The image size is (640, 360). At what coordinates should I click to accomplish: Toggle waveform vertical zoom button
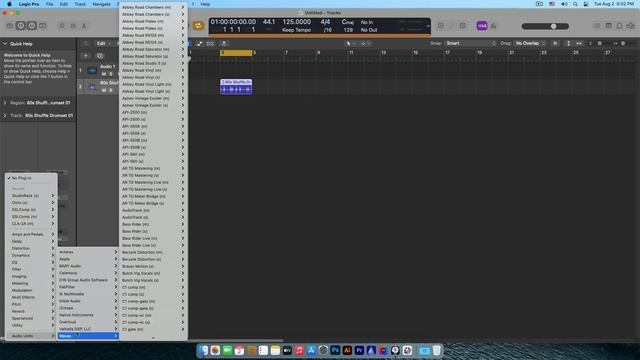click(555, 43)
